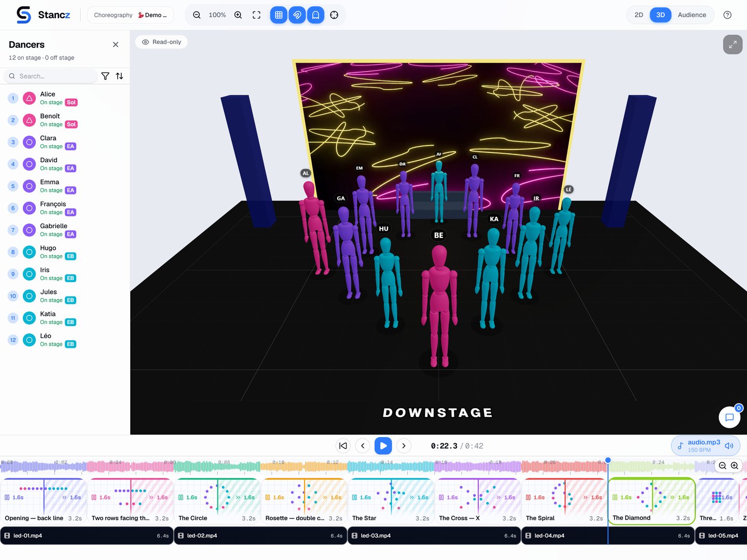Select The Diamond formation card
The image size is (747, 560).
pyautogui.click(x=651, y=501)
